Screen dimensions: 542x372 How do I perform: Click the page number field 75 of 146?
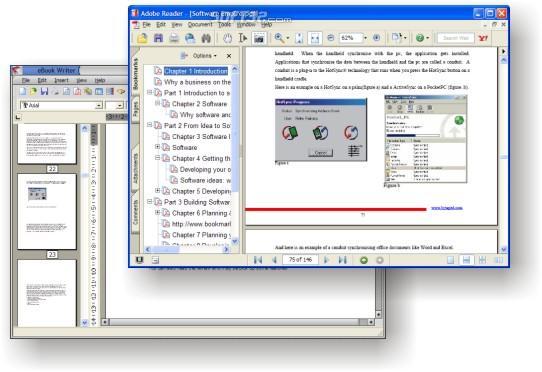tap(300, 260)
